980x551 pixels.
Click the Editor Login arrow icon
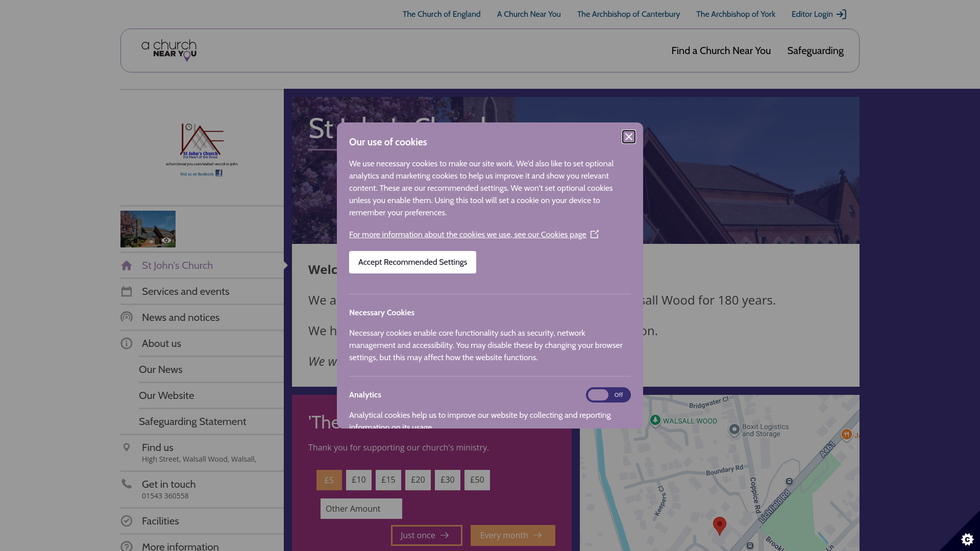click(841, 14)
